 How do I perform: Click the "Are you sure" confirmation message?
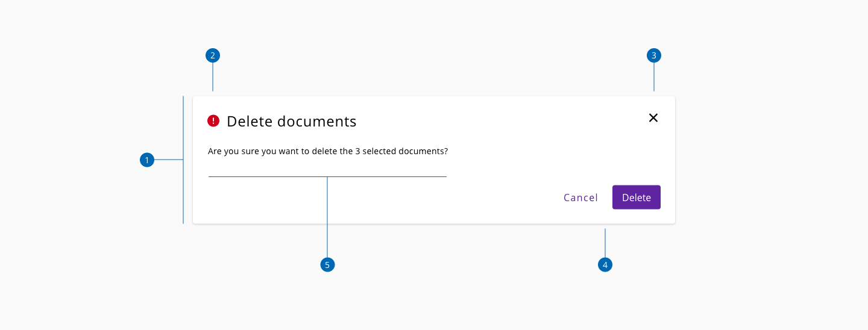(328, 151)
